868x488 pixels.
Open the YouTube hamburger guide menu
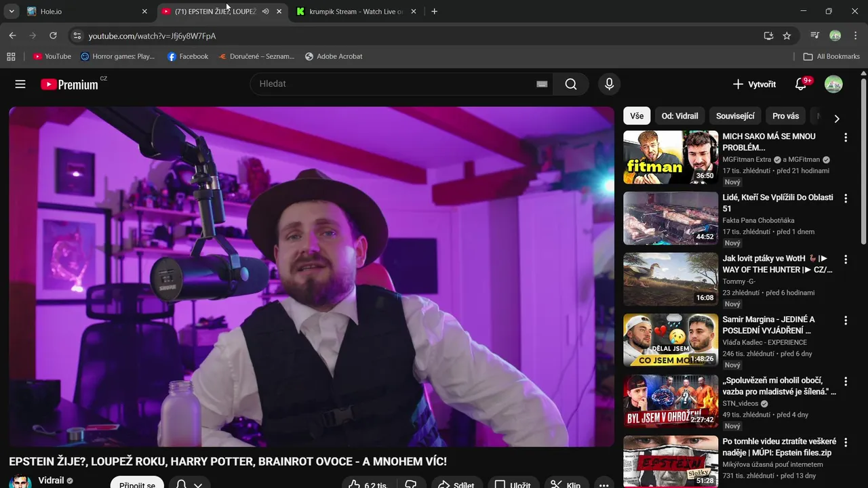tap(20, 84)
